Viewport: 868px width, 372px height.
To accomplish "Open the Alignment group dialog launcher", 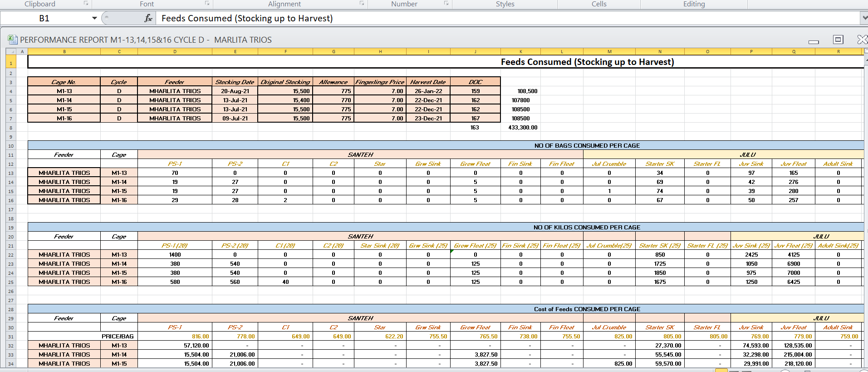I will tap(362, 4).
